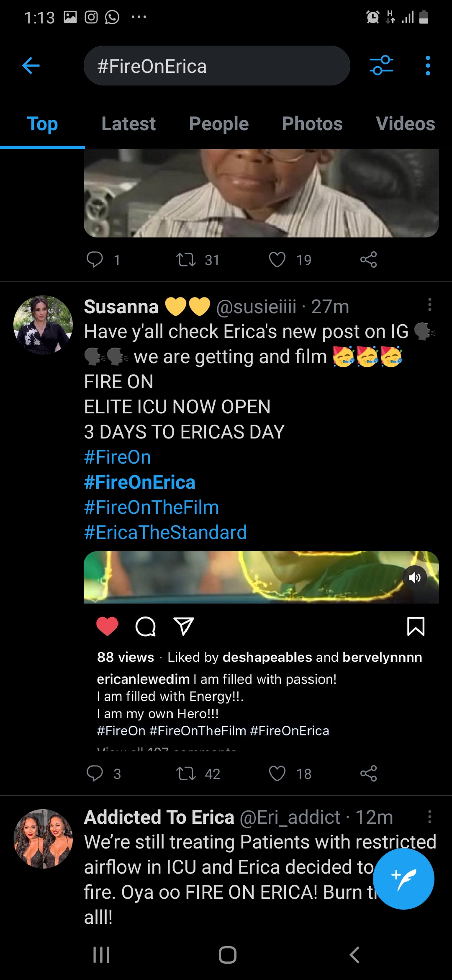Compose a new tweet with the floating button

pyautogui.click(x=403, y=879)
